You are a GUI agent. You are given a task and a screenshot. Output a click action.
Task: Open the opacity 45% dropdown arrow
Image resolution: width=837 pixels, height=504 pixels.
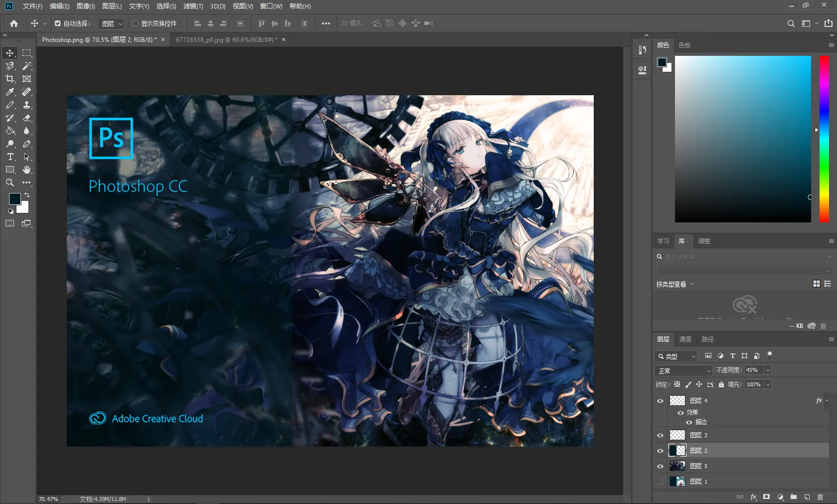click(x=768, y=370)
